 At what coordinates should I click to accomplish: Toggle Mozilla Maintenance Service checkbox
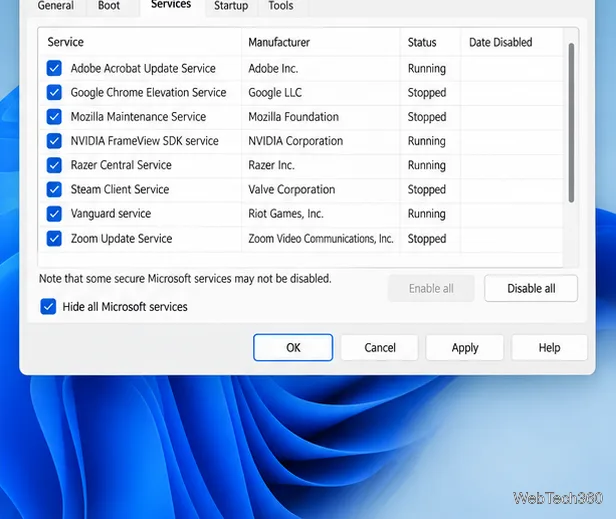pos(54,117)
